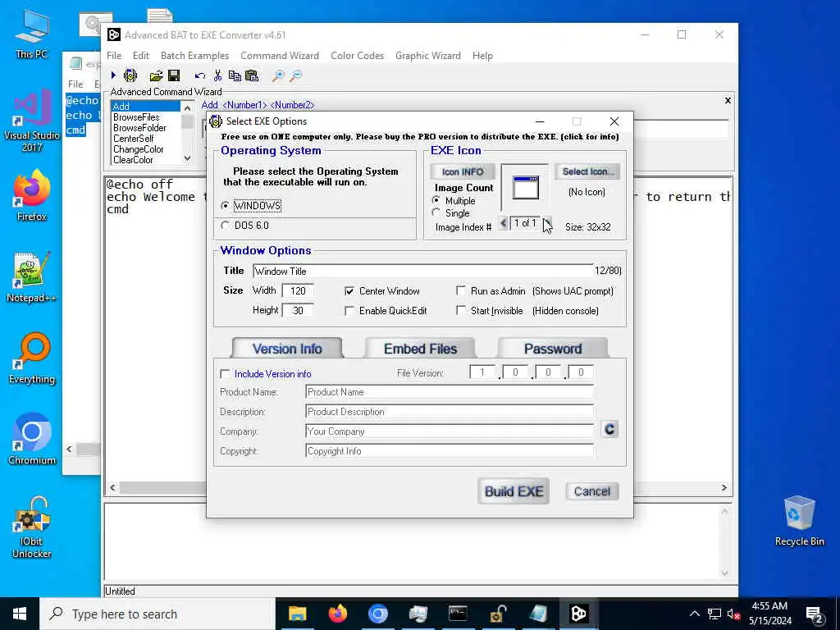840x630 pixels.
Task: Tick the Include Version info checkbox
Action: tap(225, 374)
